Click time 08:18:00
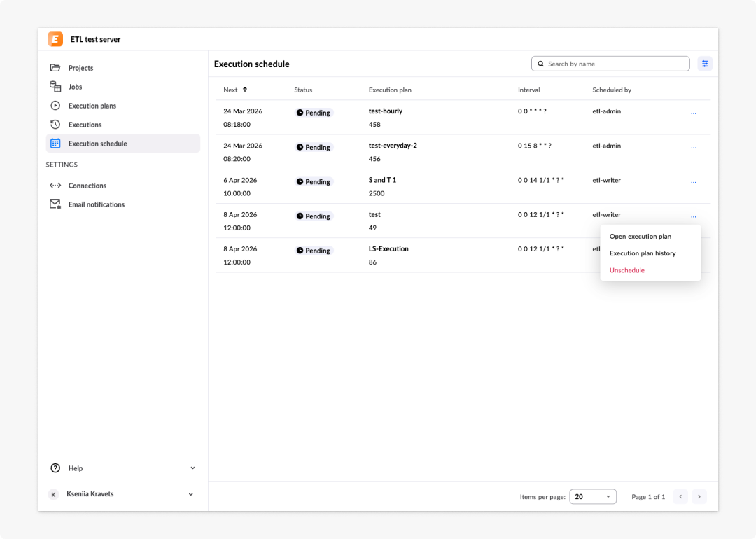Viewport: 756px width, 539px height. (x=237, y=125)
